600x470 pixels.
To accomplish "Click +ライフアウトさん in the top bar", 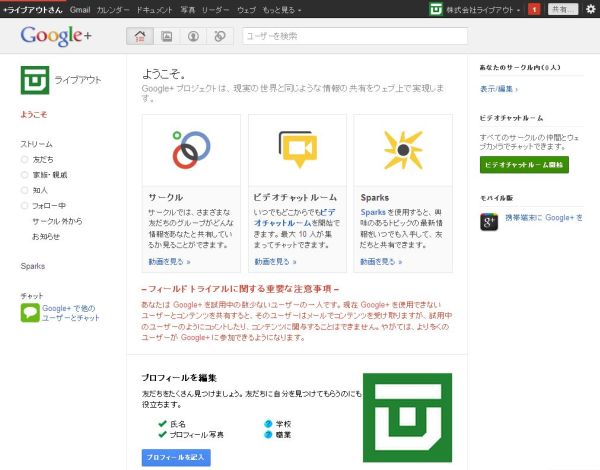I will tap(33, 10).
